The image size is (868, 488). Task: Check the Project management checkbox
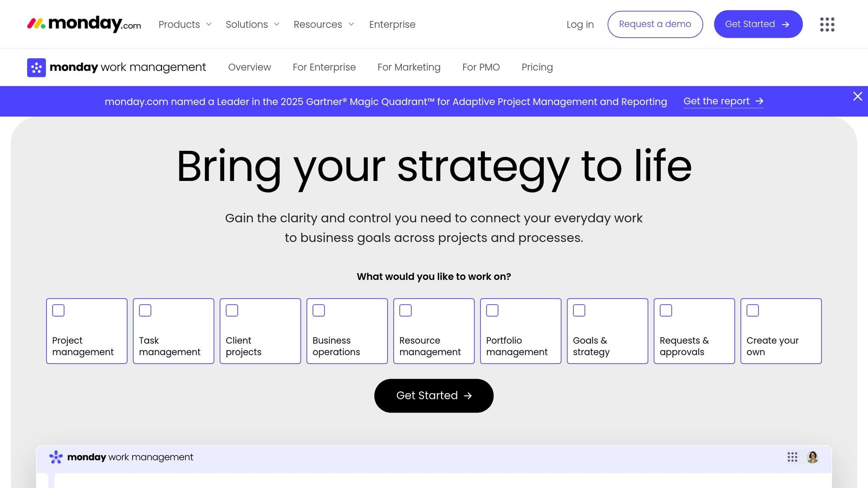tap(58, 311)
